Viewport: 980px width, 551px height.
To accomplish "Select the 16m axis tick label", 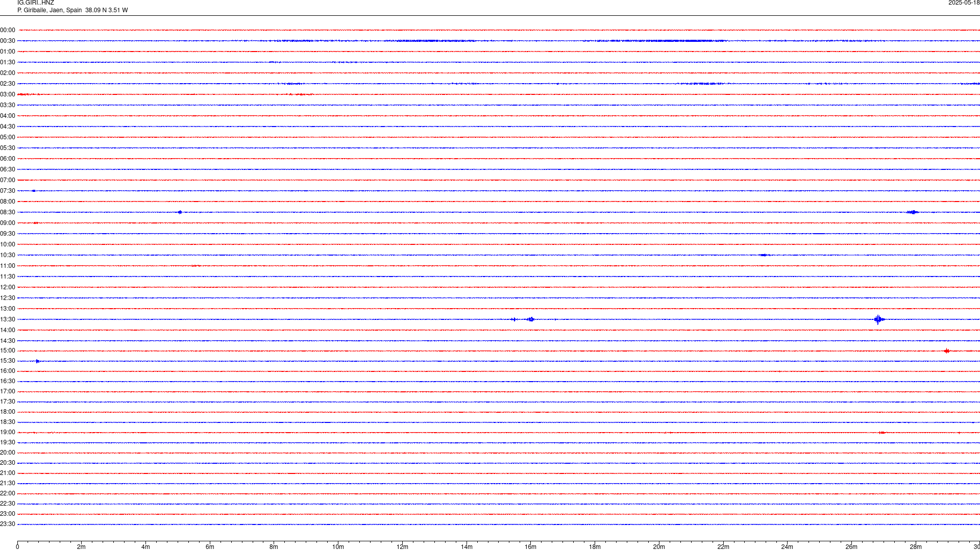I will (531, 547).
